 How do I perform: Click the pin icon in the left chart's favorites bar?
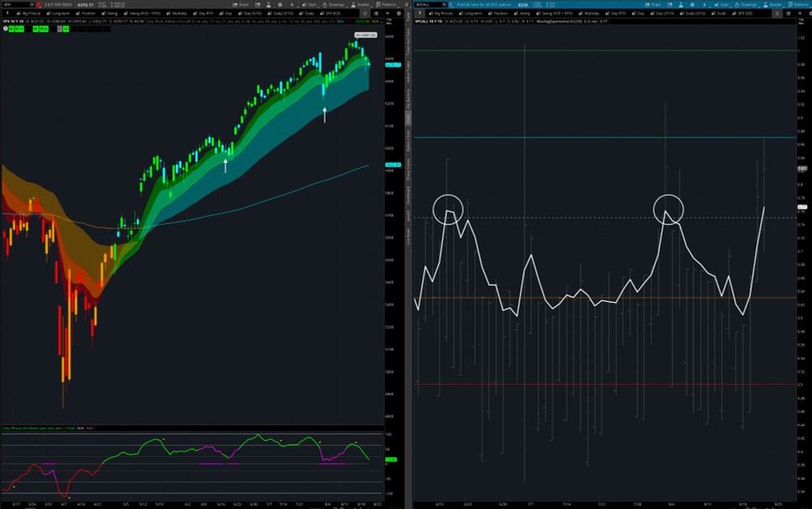(x=7, y=13)
